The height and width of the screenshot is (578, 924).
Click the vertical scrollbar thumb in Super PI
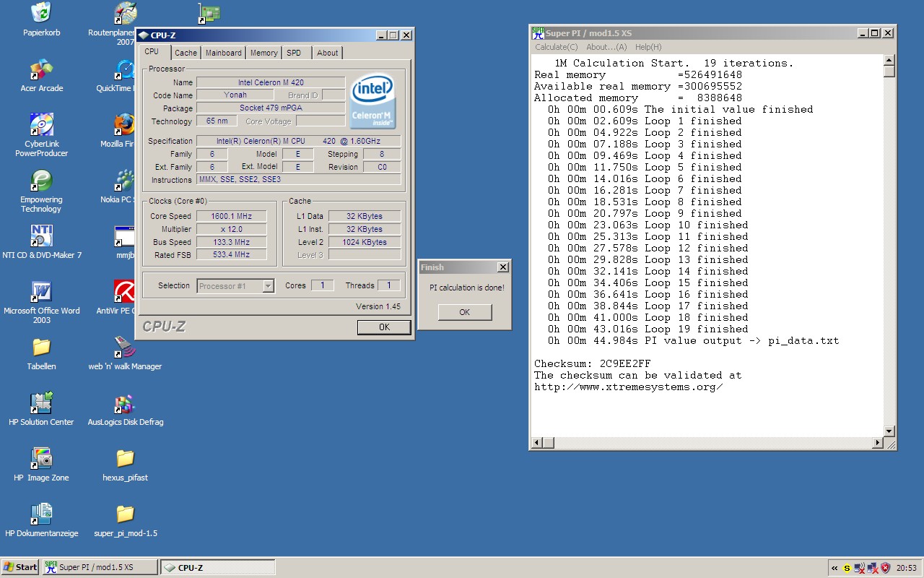pyautogui.click(x=889, y=72)
